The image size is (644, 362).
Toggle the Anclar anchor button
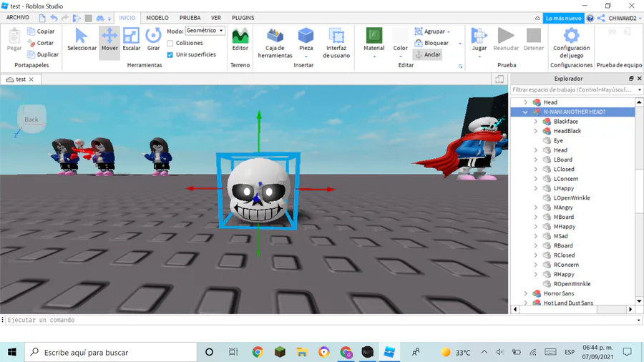428,54
